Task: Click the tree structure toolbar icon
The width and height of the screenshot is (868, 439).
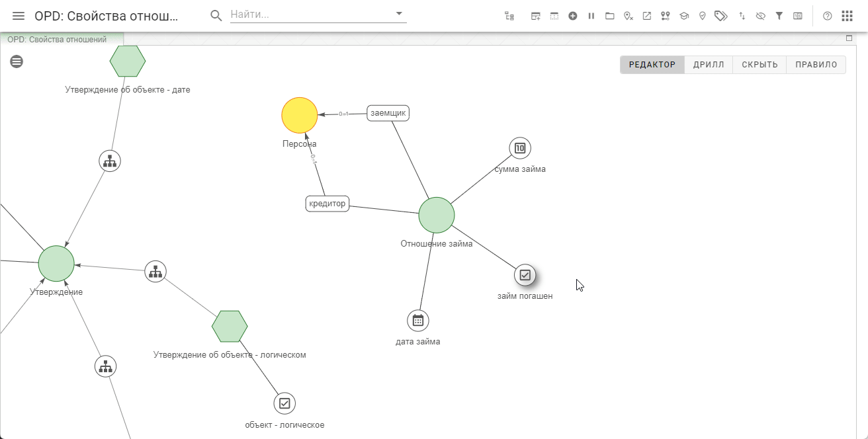Action: pyautogui.click(x=509, y=16)
